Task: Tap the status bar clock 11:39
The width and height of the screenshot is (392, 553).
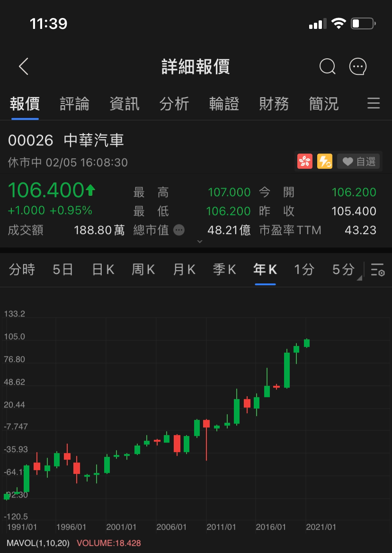Action: [48, 24]
